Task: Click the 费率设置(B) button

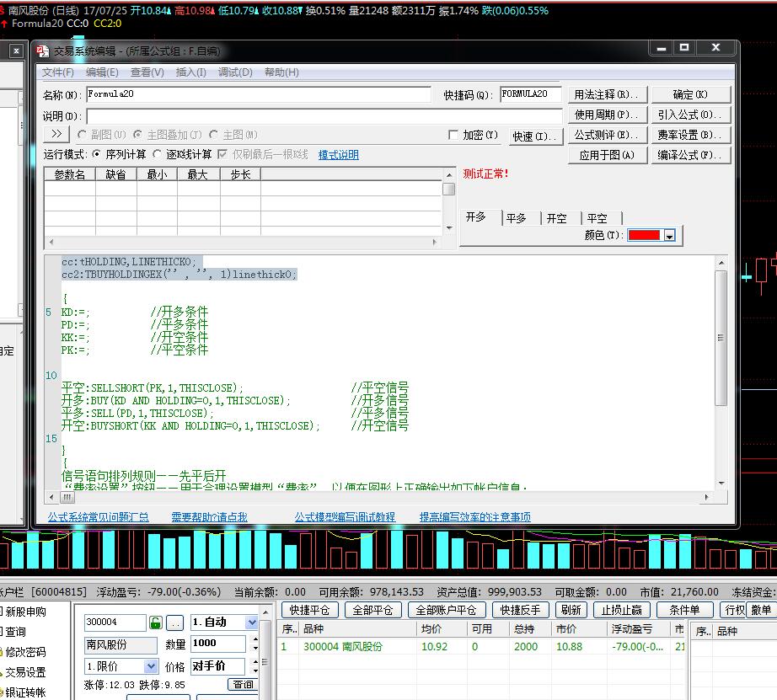Action: (x=691, y=135)
